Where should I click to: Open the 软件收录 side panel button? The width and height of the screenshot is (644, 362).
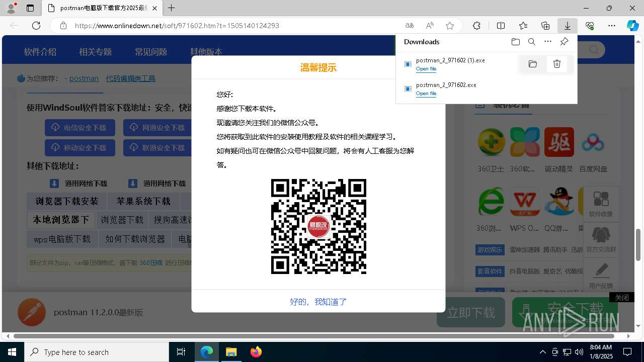601,204
